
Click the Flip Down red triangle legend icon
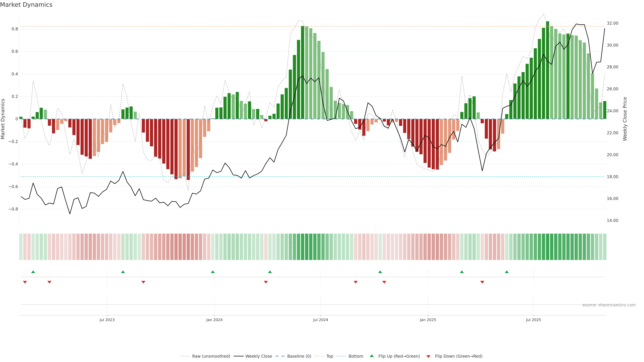[x=428, y=356]
